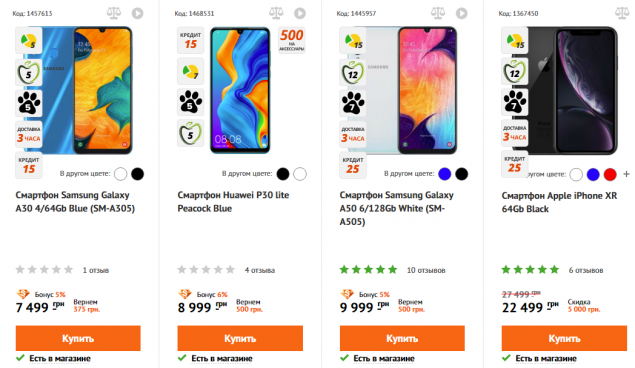Select white color for Huawei P30 lite

(300, 174)
